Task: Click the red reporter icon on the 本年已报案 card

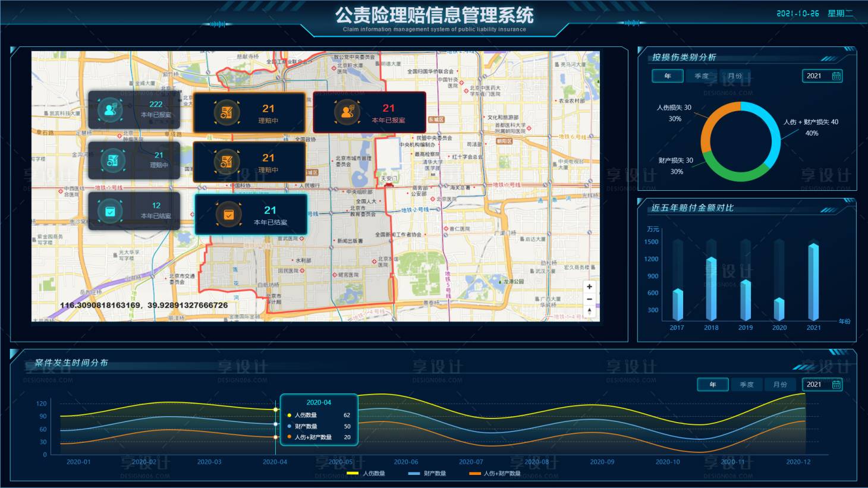Action: point(348,112)
